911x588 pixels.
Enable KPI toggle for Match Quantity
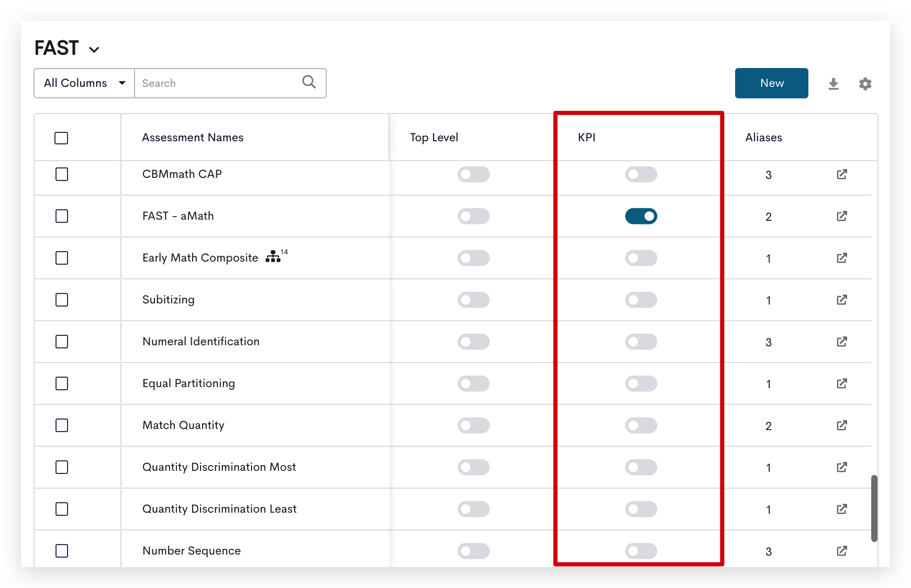pos(641,425)
